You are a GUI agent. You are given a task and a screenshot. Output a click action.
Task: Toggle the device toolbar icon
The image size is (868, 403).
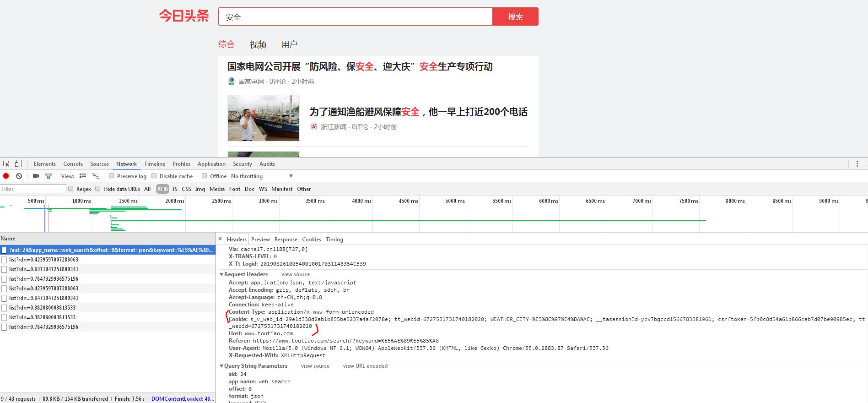[x=18, y=164]
